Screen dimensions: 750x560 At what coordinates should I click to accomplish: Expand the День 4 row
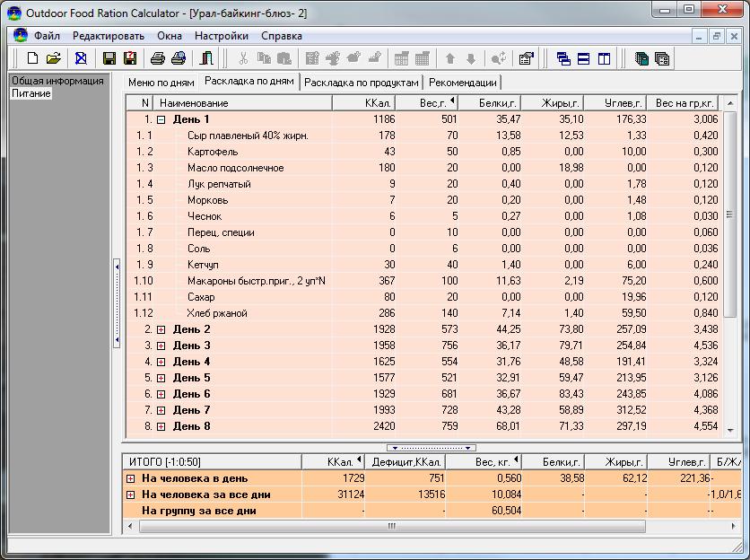pyautogui.click(x=161, y=363)
